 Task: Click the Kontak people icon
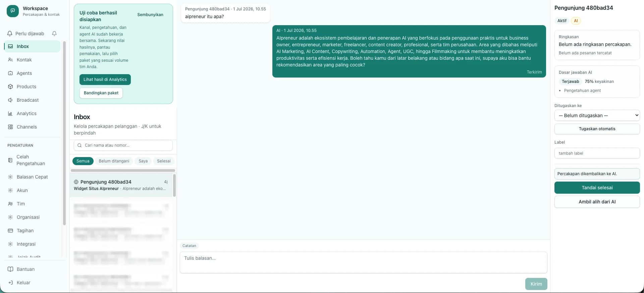[x=10, y=60]
